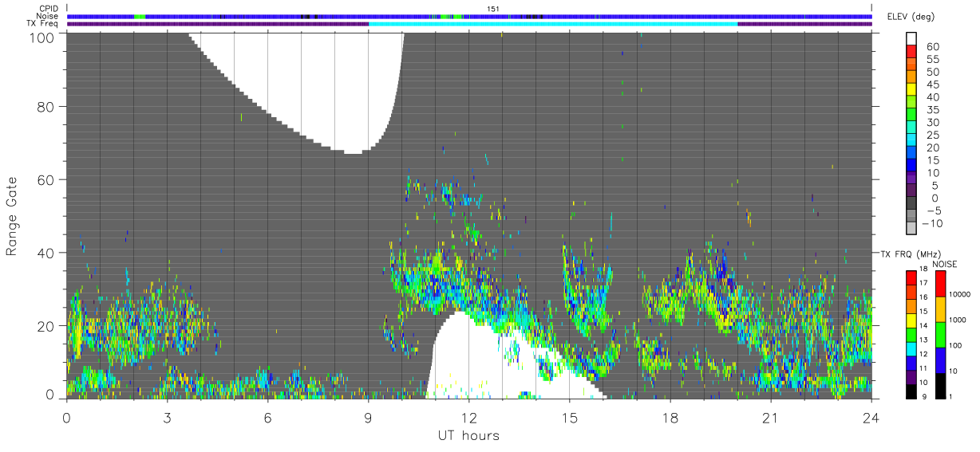Click the 60 tick on Range Gate axis
The image size is (980, 452).
pos(46,179)
